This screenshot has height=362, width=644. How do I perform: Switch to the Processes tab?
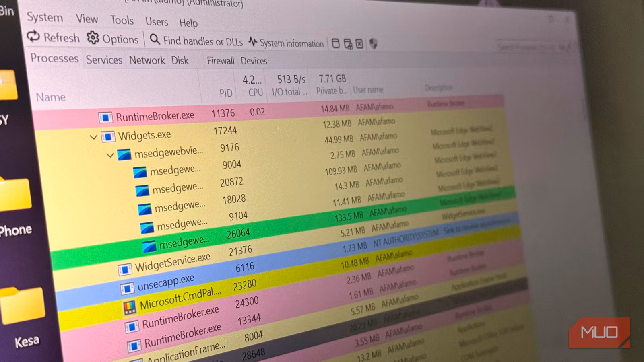pyautogui.click(x=55, y=58)
